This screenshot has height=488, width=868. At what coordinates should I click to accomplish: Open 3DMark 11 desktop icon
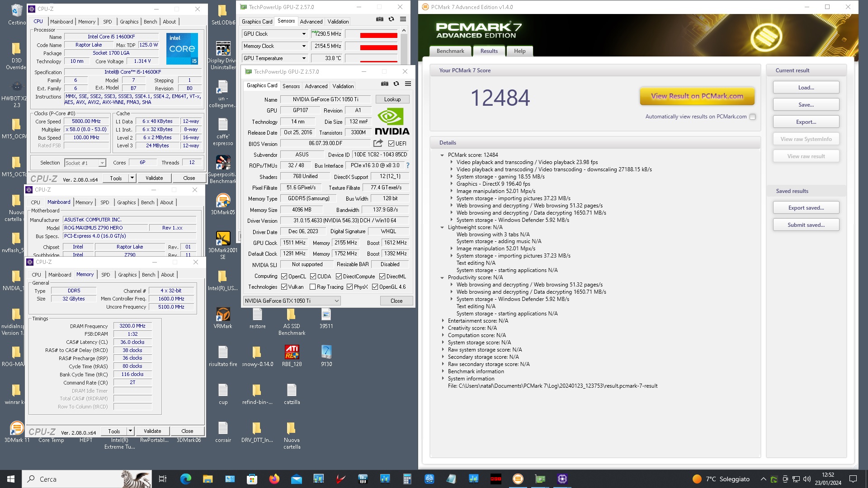coord(17,432)
